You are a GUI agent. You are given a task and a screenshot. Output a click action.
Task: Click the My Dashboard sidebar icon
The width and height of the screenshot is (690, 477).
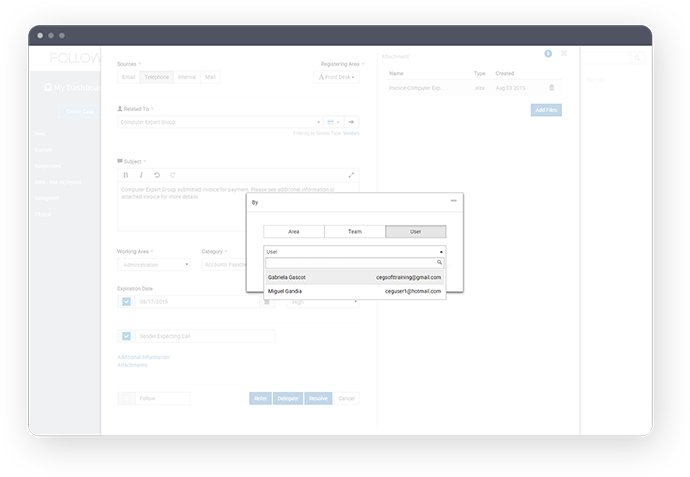click(x=48, y=88)
